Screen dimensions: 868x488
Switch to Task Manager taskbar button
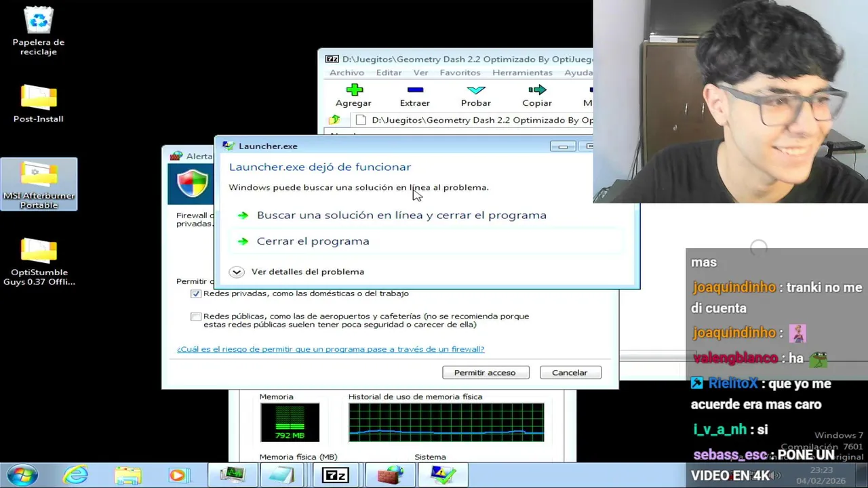232,475
